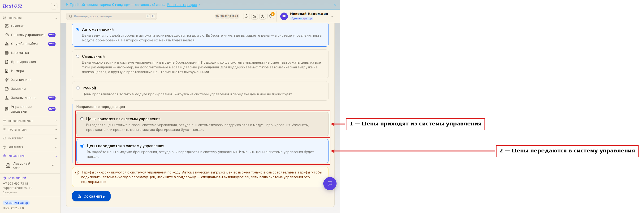Image resolution: width=644 pixels, height=213 pixels.
Task: Dismiss the trial period banner
Action: pyautogui.click(x=335, y=5)
